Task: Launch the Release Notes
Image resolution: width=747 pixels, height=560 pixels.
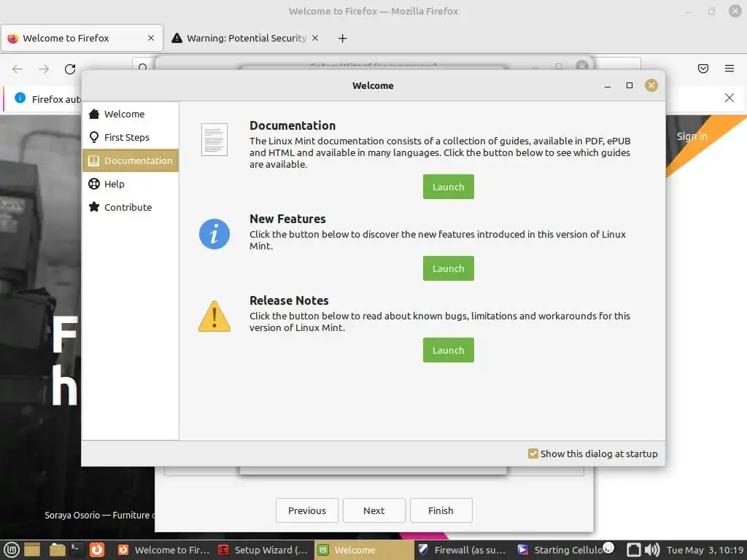Action: click(x=449, y=350)
